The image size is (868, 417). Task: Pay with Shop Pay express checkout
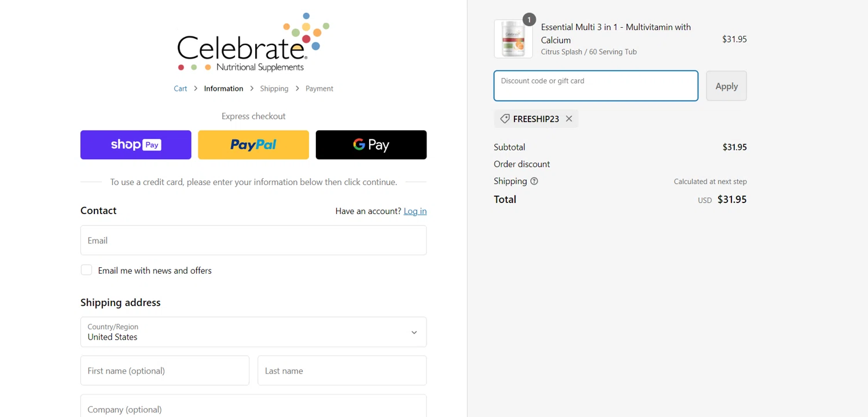136,145
